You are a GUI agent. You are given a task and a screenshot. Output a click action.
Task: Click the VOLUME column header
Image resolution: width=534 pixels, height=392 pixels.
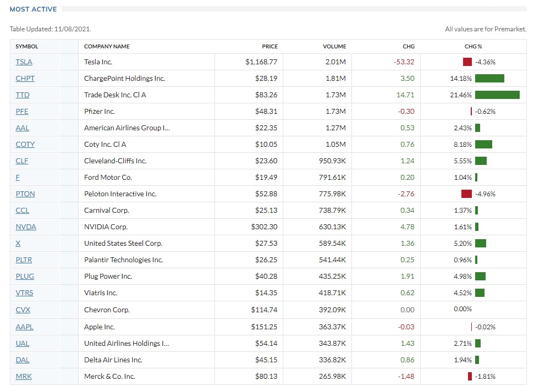(334, 46)
